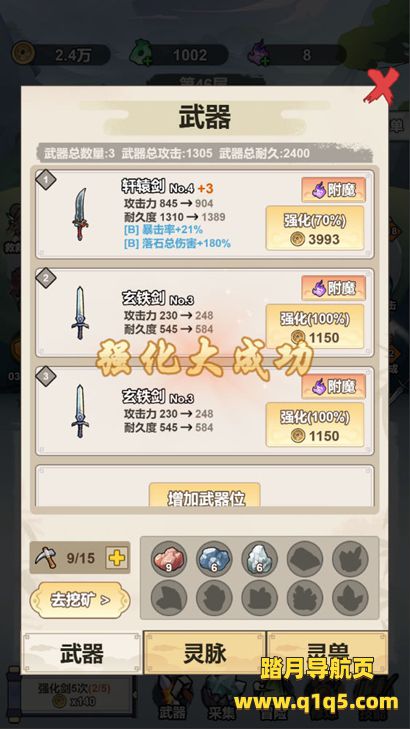Click 附魔 on the second weapon slot
Viewport: 410px width, 729px height.
pos(333,288)
